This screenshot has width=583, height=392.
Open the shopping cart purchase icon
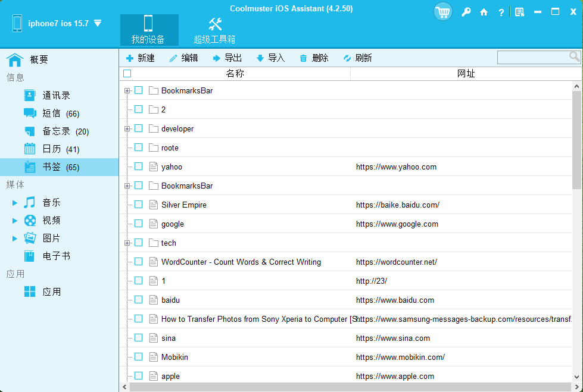pos(443,12)
